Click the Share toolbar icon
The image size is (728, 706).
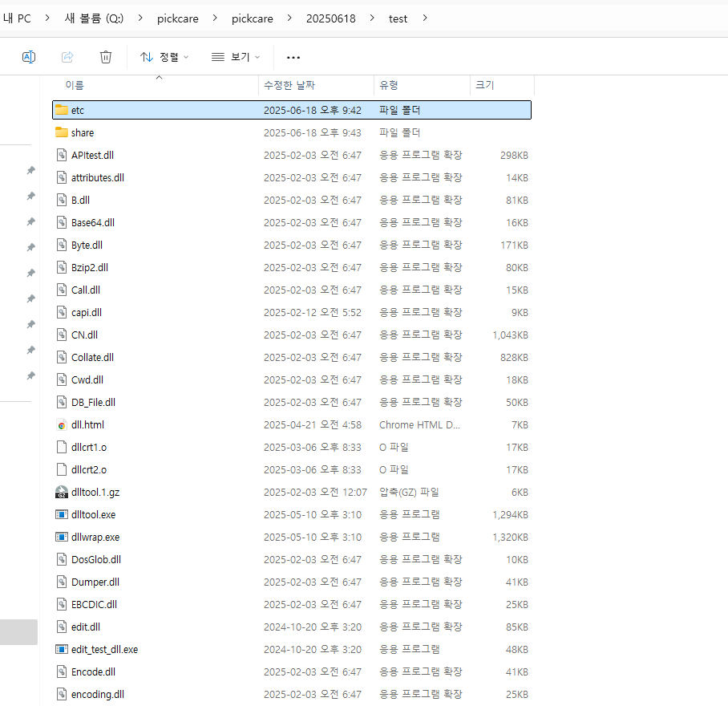67,57
